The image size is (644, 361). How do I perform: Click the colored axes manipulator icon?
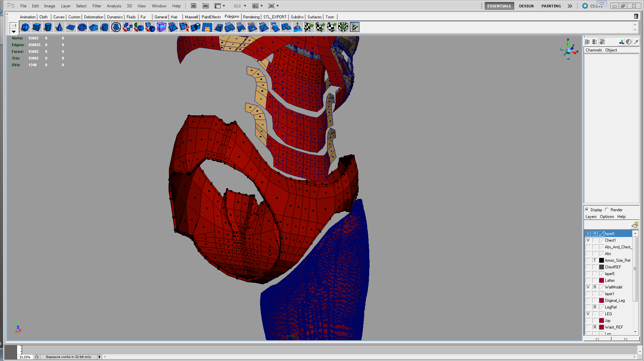tap(621, 42)
